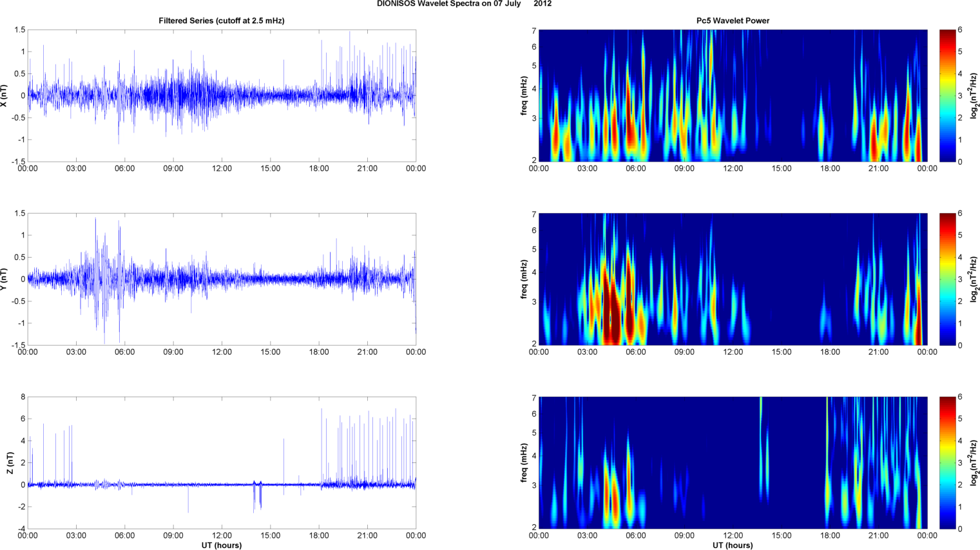Click the 'Y (nT)' axis label
The image size is (980, 550).
click(5, 280)
